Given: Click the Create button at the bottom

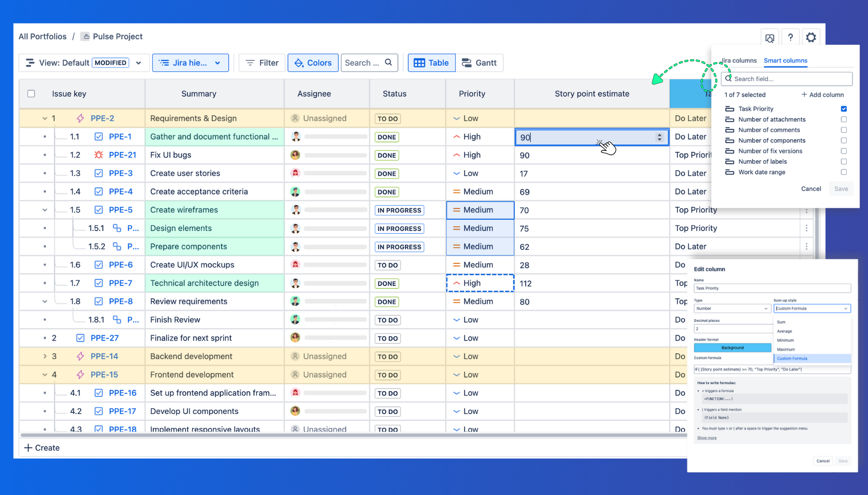Looking at the screenshot, I should pos(42,448).
